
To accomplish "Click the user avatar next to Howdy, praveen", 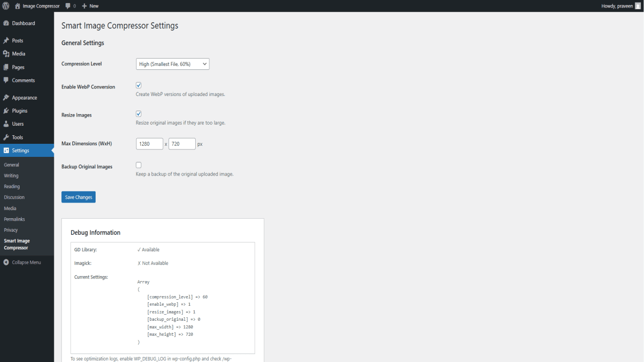I will pos(638,6).
